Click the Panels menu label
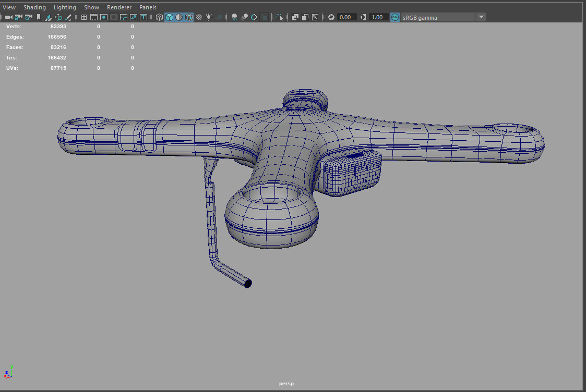This screenshot has width=586, height=392. pyautogui.click(x=148, y=7)
